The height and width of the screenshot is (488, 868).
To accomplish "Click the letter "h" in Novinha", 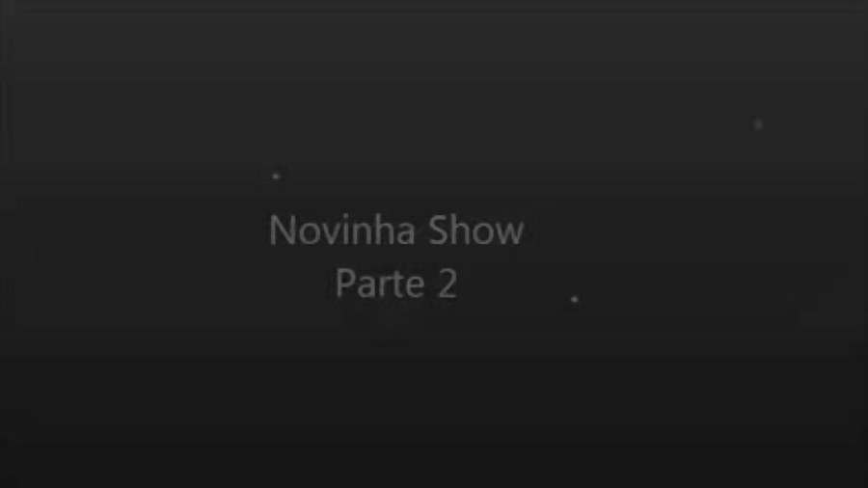I will (x=384, y=230).
